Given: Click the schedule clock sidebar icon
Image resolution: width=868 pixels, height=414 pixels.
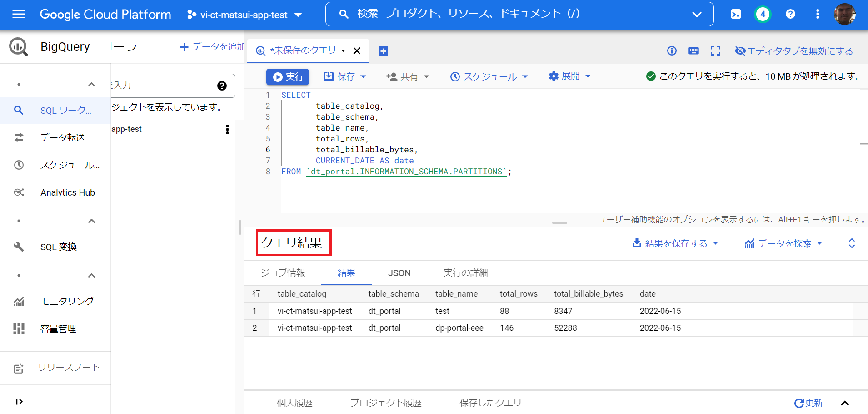Looking at the screenshot, I should (x=19, y=165).
